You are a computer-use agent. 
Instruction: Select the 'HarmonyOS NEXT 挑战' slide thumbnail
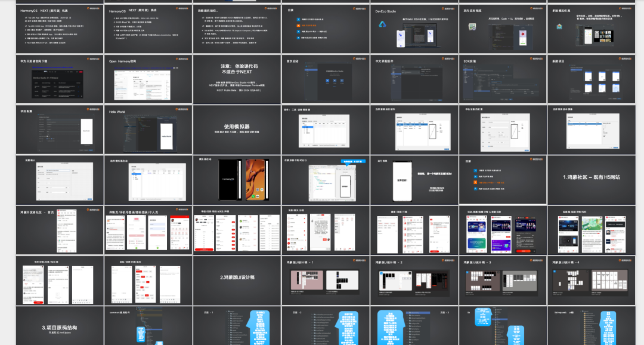coord(148,29)
